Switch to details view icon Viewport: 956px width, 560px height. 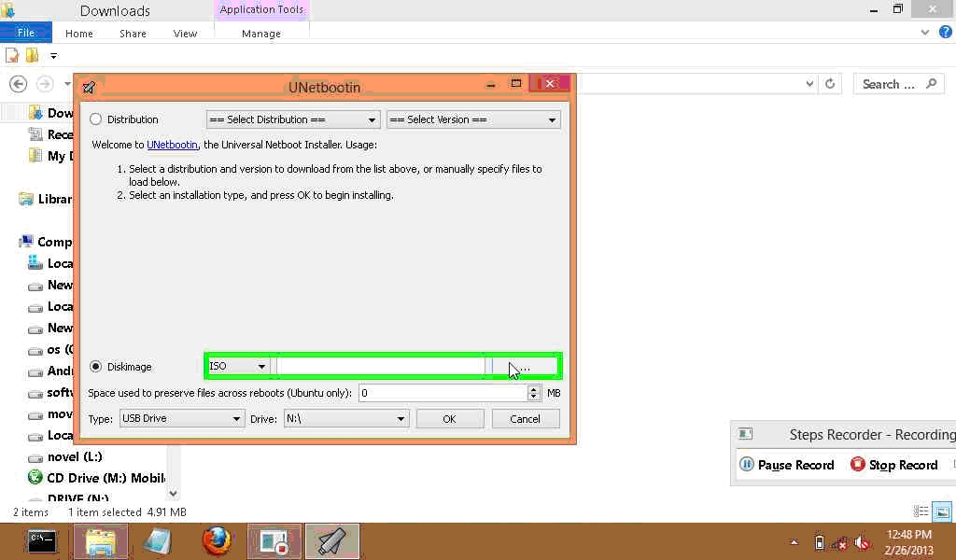(x=921, y=511)
